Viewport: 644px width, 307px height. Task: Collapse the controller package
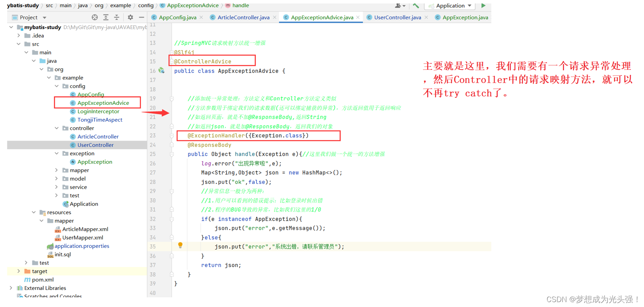coord(57,128)
